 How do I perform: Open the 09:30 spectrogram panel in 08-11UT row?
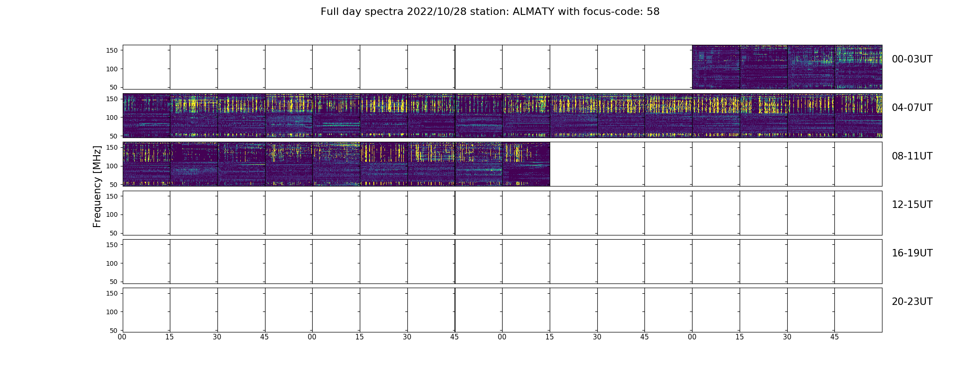(x=431, y=164)
